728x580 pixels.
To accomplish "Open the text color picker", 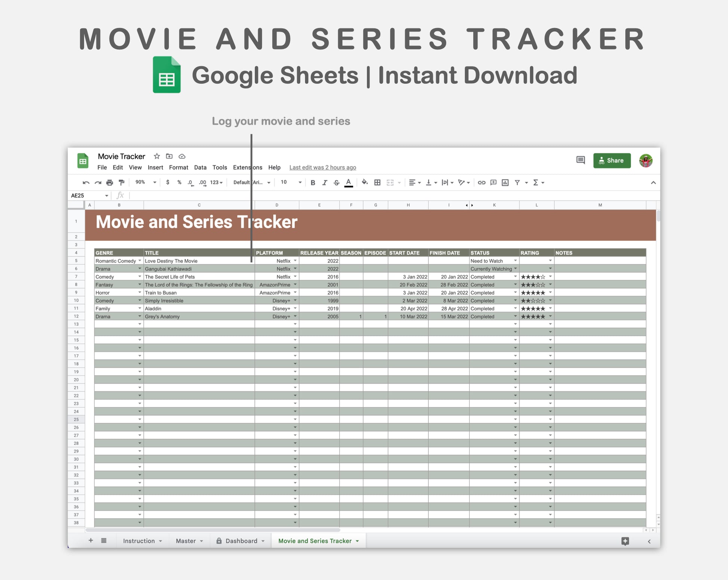I will point(348,182).
